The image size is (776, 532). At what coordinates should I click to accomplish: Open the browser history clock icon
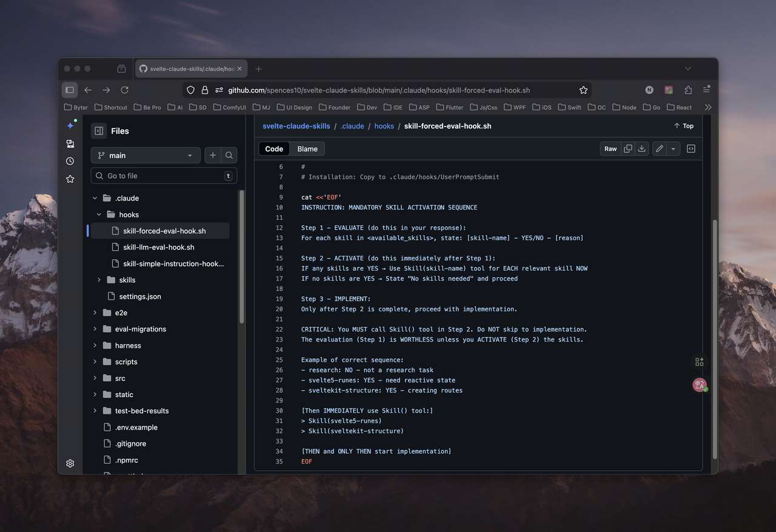pos(70,161)
